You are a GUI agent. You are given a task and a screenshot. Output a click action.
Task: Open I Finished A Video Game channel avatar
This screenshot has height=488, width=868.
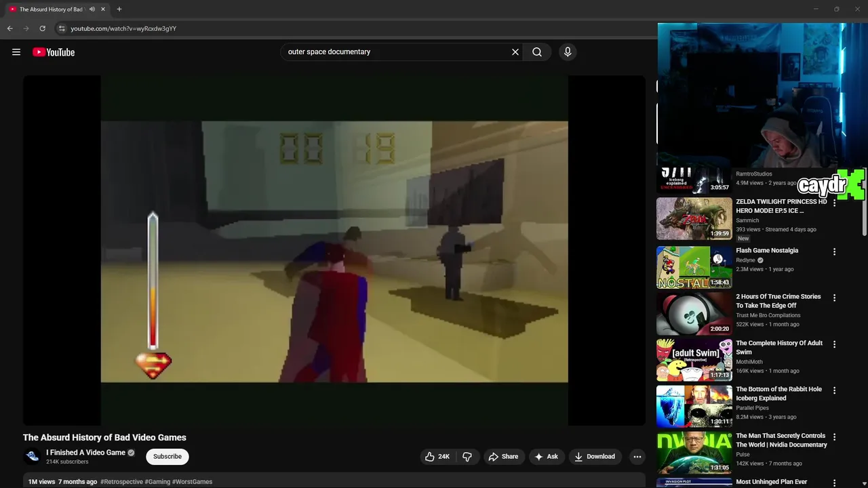click(x=32, y=457)
